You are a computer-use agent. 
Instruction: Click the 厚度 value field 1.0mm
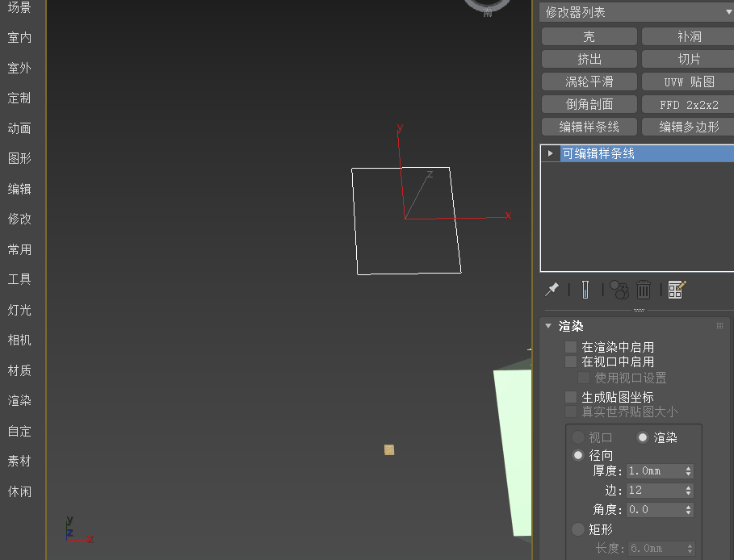[x=655, y=471]
